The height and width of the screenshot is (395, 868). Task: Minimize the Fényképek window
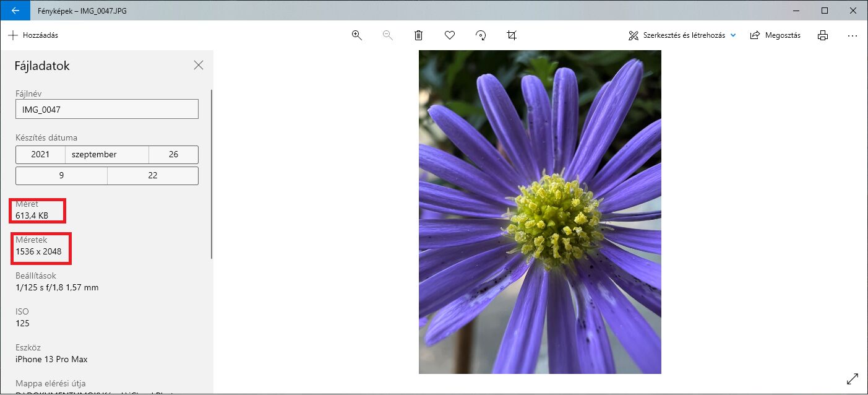[796, 11]
